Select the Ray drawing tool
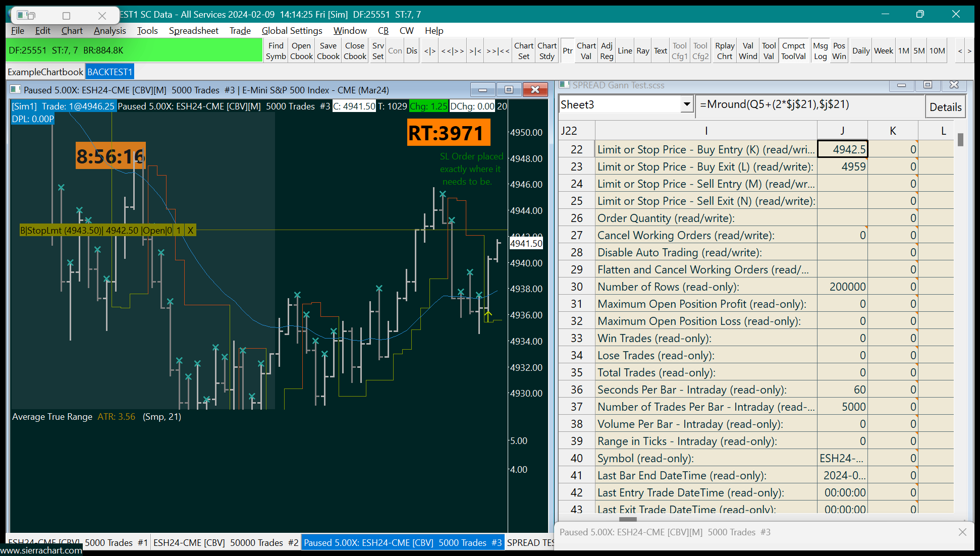980x556 pixels. tap(643, 51)
